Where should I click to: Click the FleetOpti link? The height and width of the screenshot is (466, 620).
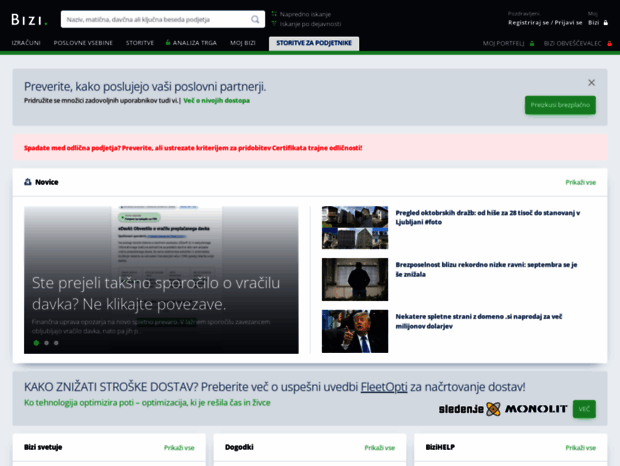tap(384, 387)
